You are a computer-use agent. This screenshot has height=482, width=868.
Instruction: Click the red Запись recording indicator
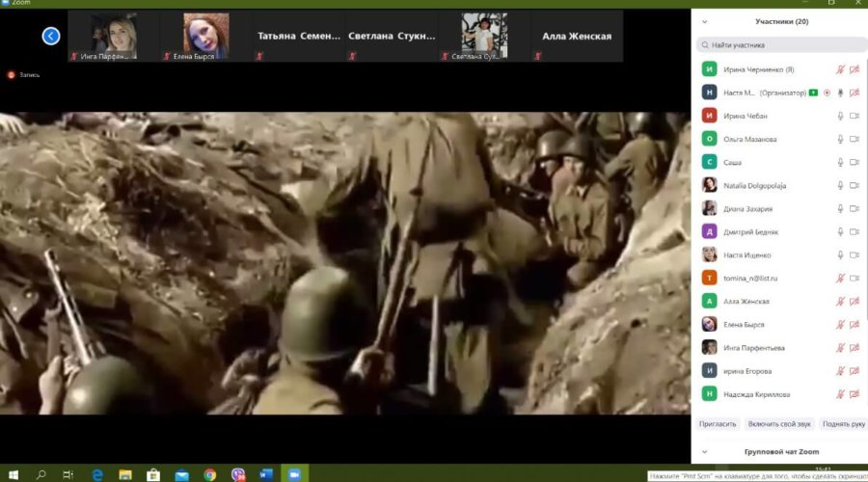(23, 74)
